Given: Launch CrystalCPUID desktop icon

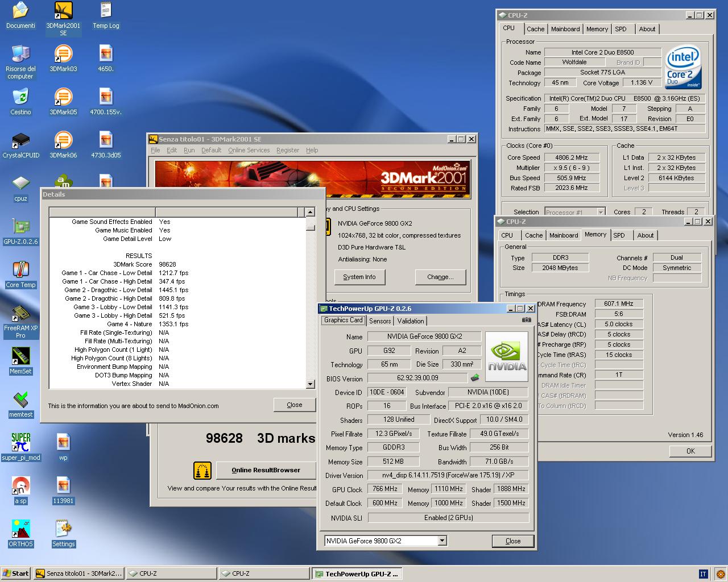Looking at the screenshot, I should 20,144.
